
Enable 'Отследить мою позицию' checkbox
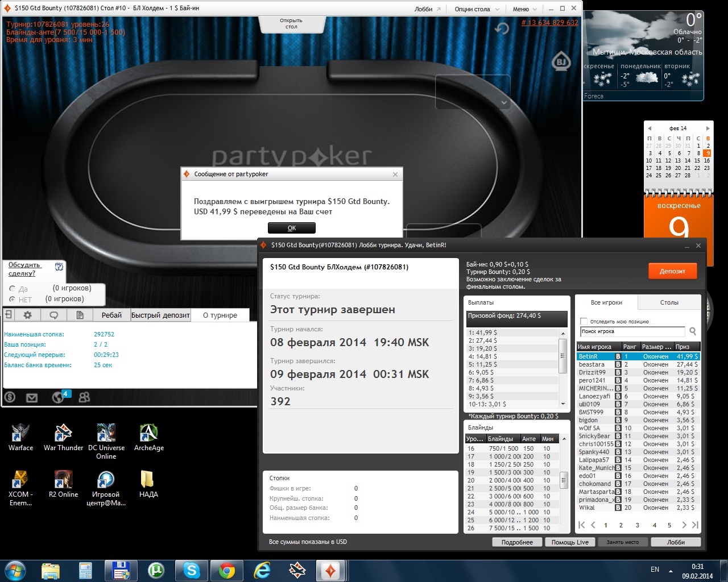(584, 321)
